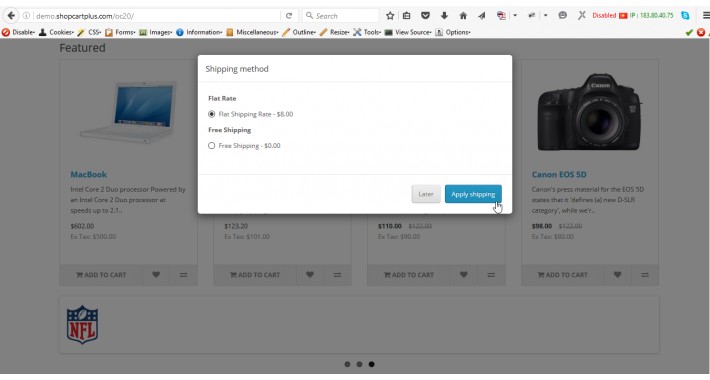710x380 pixels.
Task: Open the downloads arrow icon
Action: (444, 16)
